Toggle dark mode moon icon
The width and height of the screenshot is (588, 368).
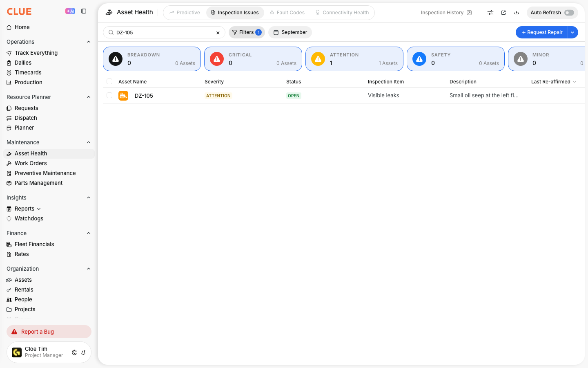74,352
